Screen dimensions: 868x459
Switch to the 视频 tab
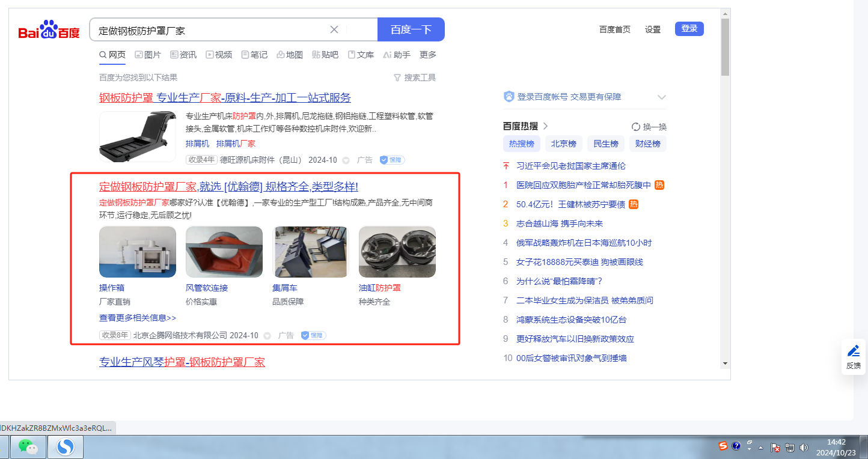(219, 55)
